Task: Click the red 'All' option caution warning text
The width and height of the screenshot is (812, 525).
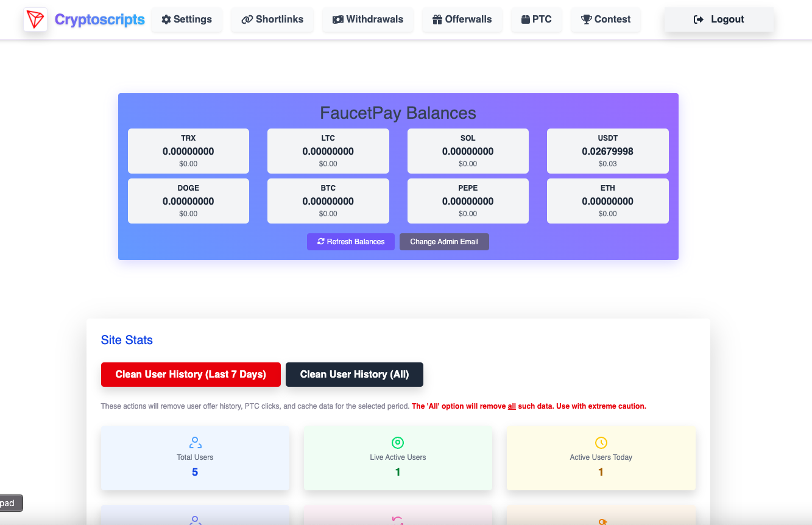Action: [529, 406]
